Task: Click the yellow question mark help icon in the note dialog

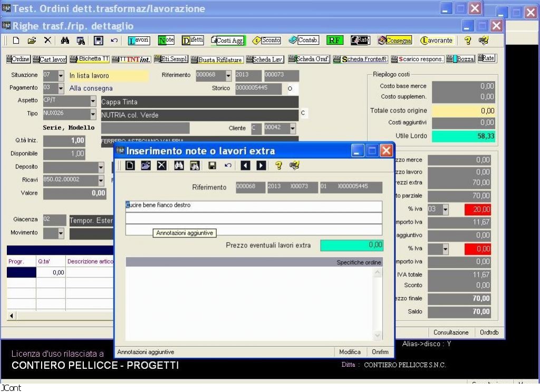Action: [278, 166]
